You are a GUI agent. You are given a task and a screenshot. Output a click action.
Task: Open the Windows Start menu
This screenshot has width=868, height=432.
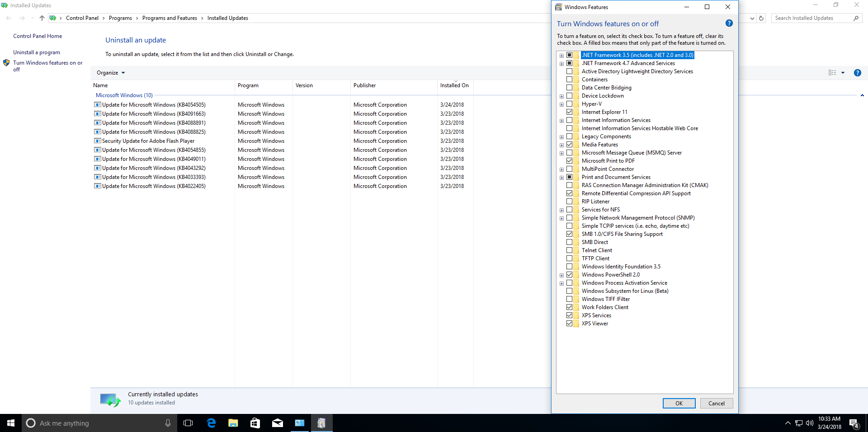(x=11, y=423)
